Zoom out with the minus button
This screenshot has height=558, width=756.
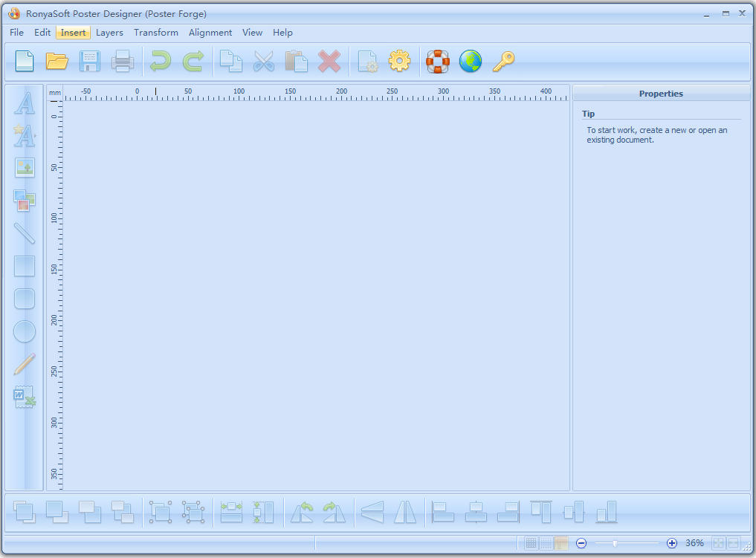(x=581, y=543)
